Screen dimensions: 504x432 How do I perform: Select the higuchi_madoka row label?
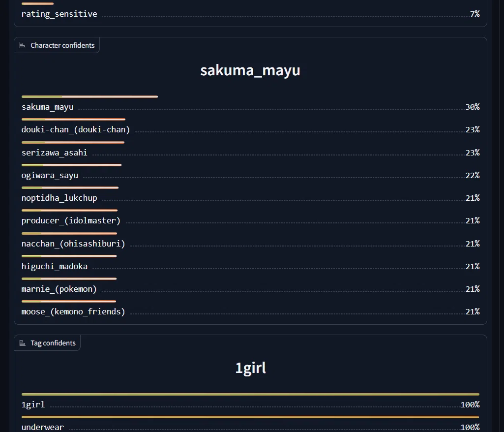point(54,266)
